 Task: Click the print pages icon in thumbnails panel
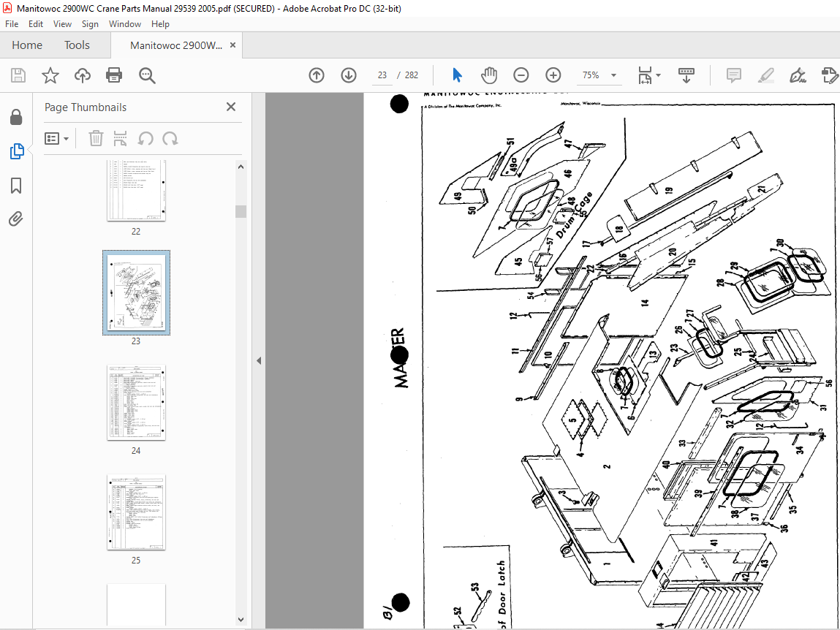tap(121, 138)
